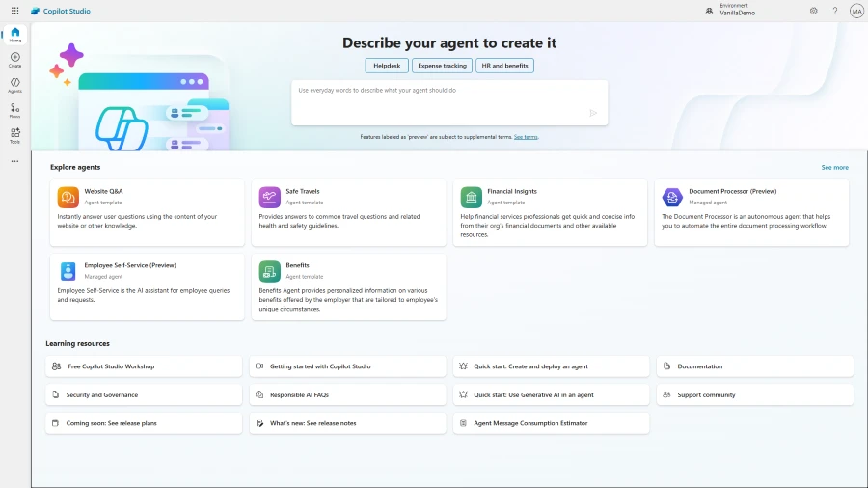Viewport: 868px width, 488px height.
Task: Open the MA account profile avatar
Action: point(856,11)
